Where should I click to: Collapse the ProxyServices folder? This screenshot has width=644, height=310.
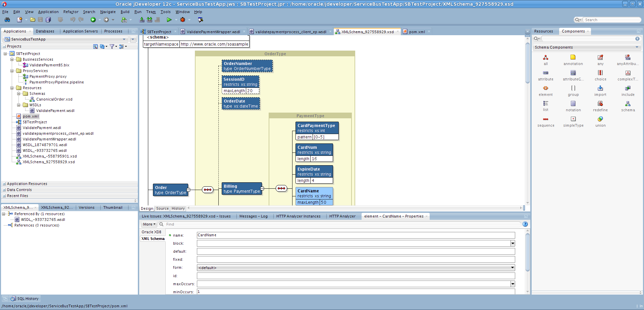(x=12, y=71)
